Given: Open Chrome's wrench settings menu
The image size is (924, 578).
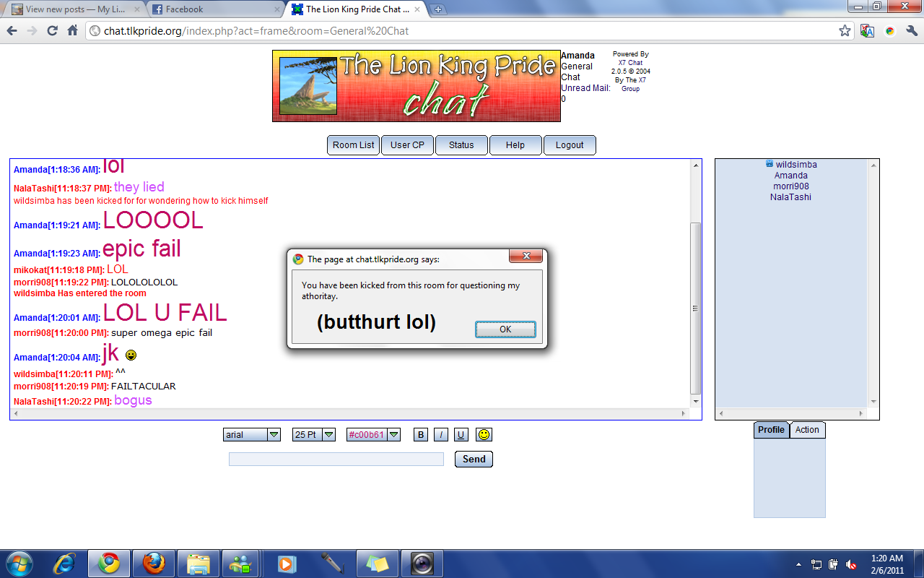Looking at the screenshot, I should (x=911, y=31).
